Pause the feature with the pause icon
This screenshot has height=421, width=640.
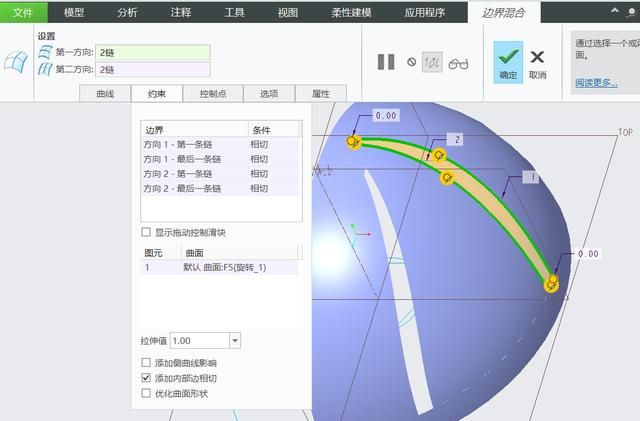(386, 62)
